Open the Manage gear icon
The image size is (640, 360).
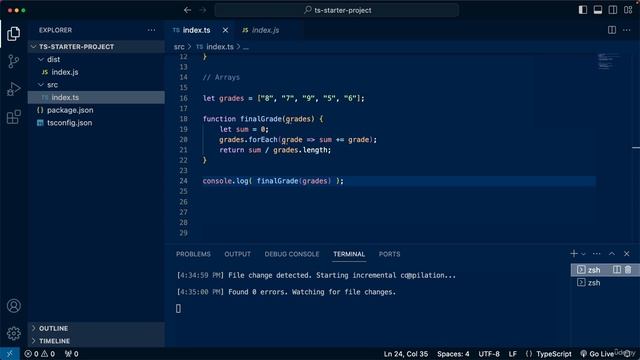click(x=13, y=333)
